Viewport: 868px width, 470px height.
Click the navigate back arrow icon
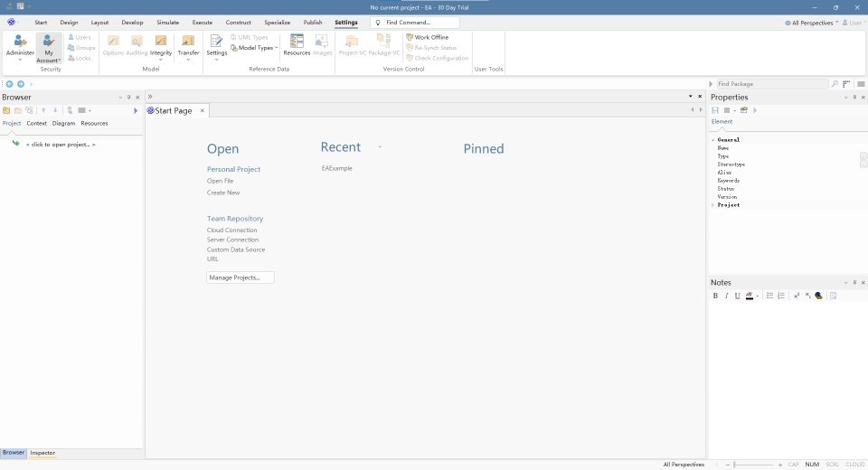click(9, 84)
